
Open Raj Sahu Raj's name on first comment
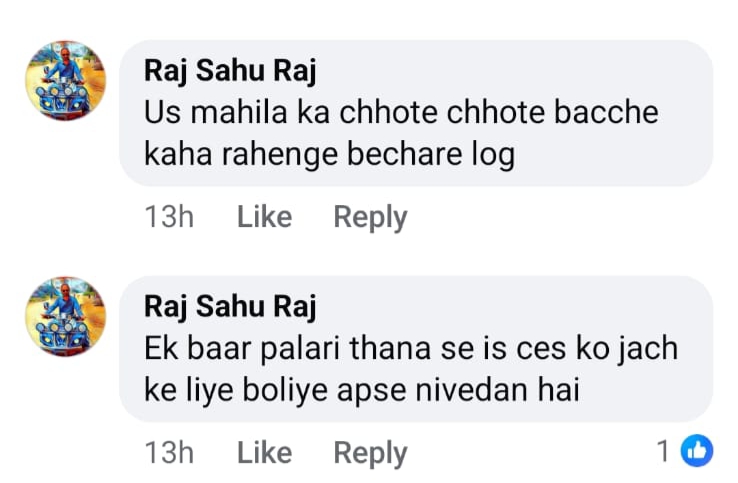tap(230, 70)
